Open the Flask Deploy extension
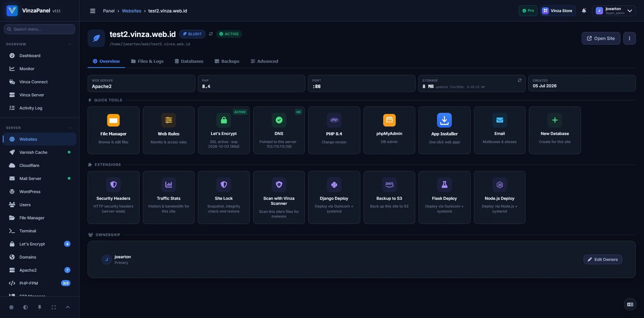This screenshot has height=318, width=644. tap(444, 197)
